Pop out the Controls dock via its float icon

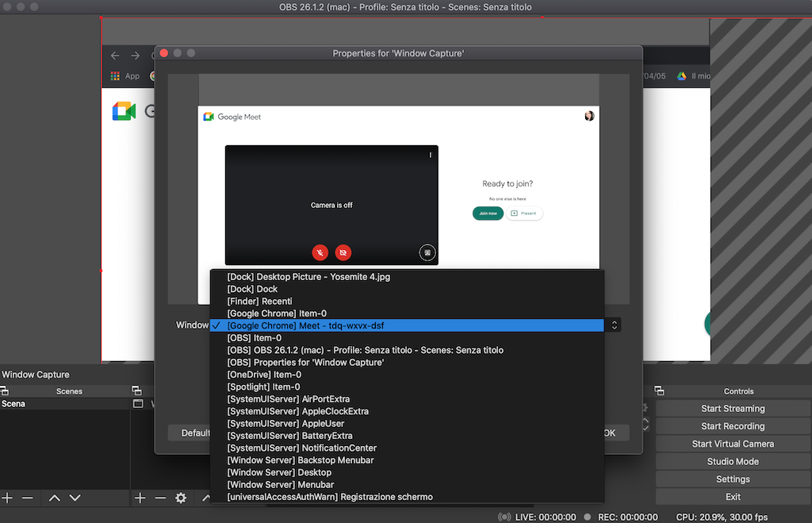(x=659, y=390)
